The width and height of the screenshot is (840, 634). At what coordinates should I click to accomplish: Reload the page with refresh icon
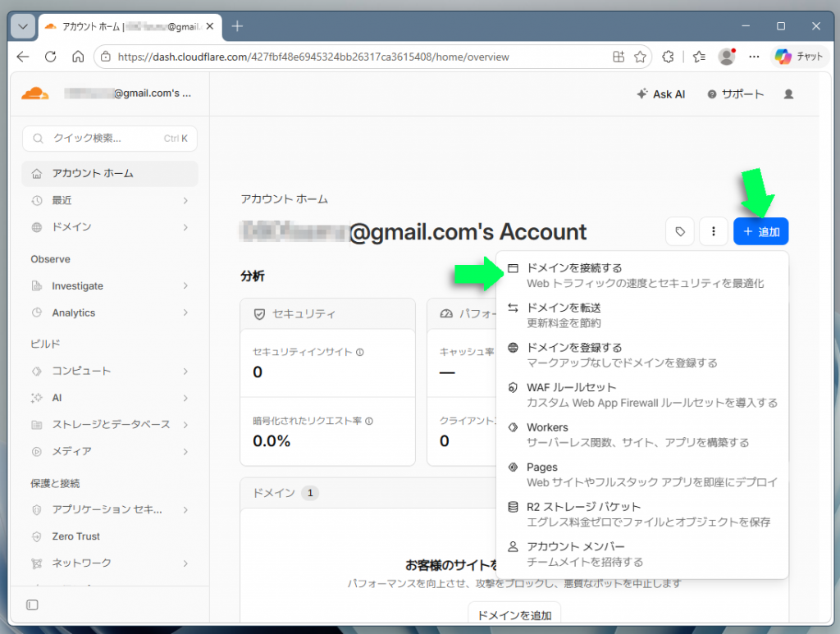[x=50, y=57]
